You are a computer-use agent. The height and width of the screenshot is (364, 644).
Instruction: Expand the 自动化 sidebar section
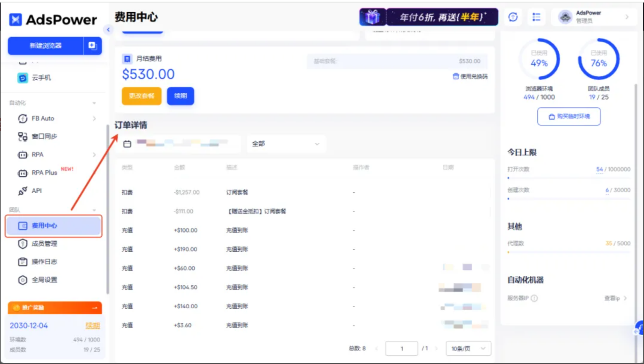point(94,102)
